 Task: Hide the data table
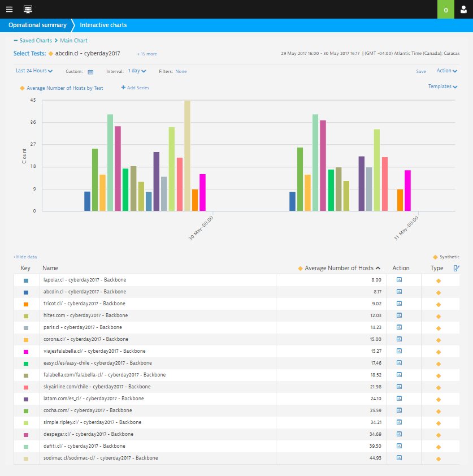(x=25, y=257)
